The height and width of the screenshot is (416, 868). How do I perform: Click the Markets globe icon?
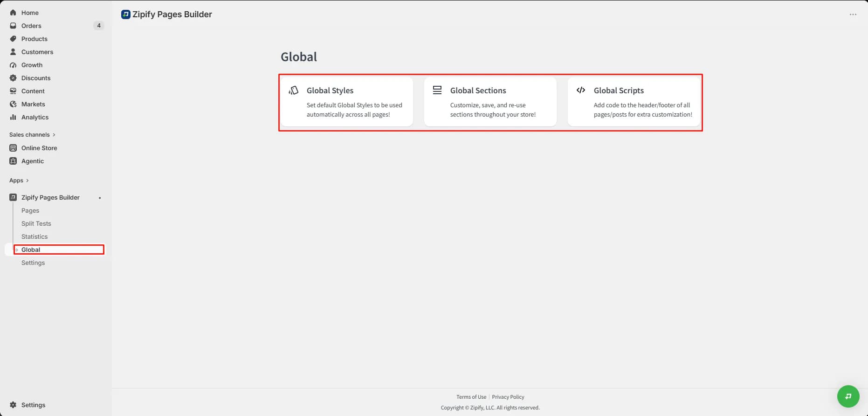pos(13,104)
